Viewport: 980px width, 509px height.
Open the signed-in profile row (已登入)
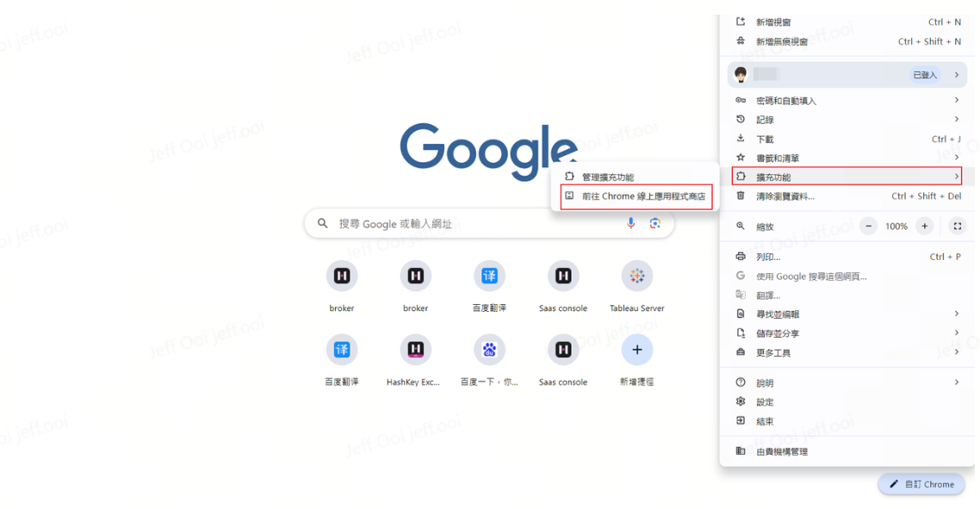pos(847,74)
